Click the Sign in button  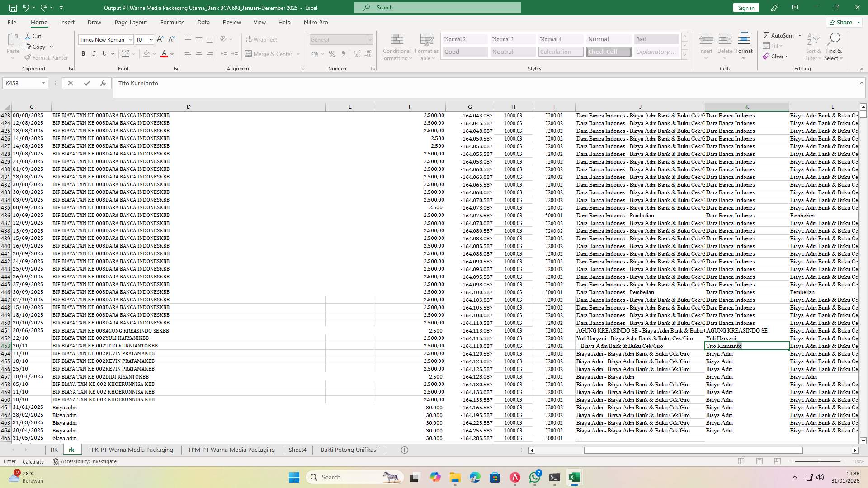click(x=745, y=7)
